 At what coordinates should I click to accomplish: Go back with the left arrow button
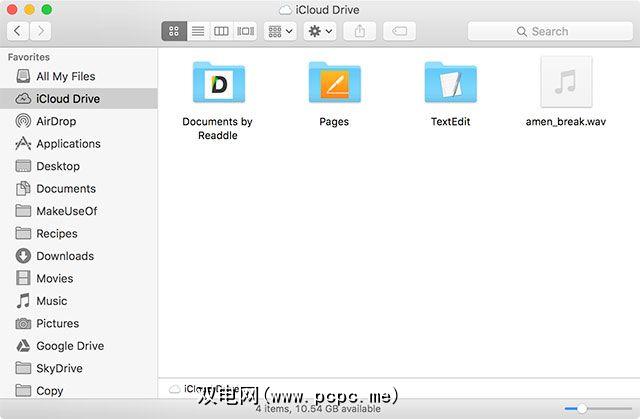18,31
